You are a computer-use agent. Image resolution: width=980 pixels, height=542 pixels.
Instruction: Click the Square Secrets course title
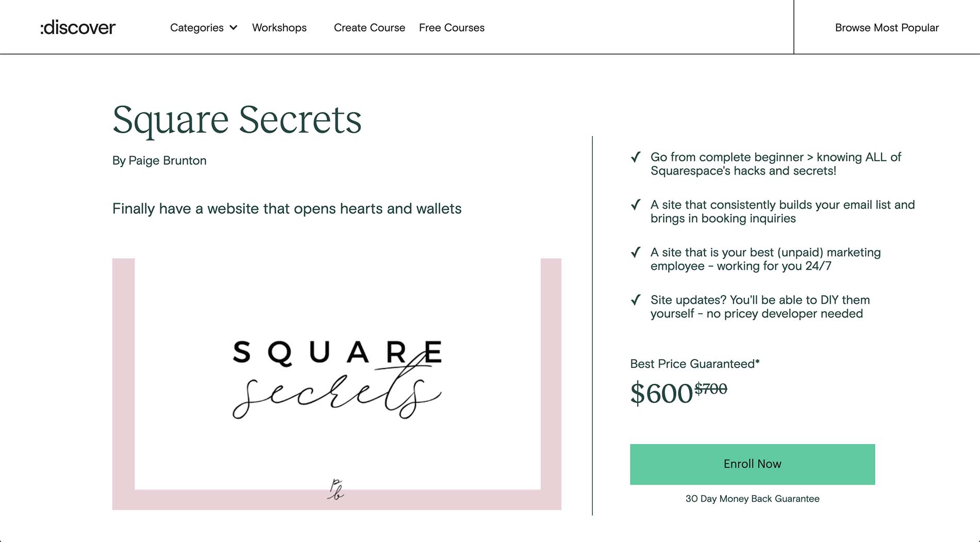coord(237,120)
